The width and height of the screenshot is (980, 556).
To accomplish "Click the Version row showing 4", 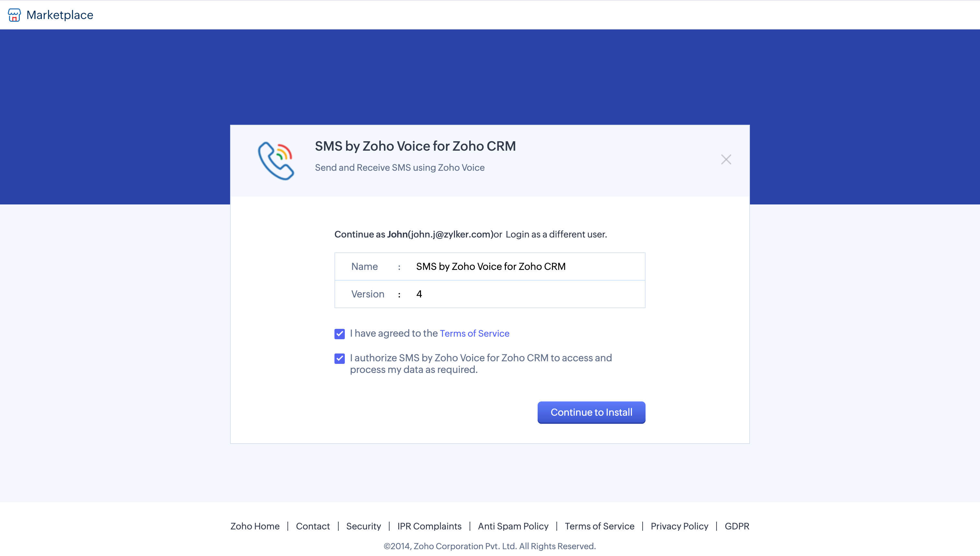I will [419, 294].
